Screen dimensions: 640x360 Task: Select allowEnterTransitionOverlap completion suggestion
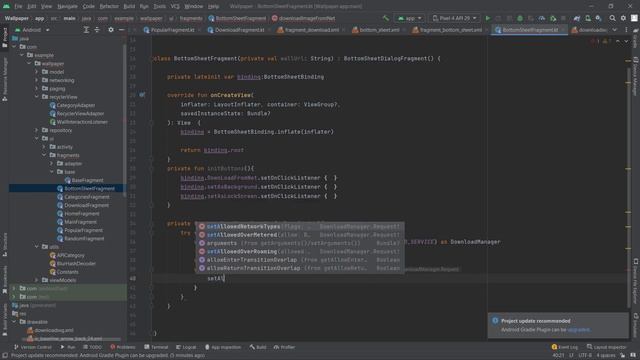tap(300, 260)
